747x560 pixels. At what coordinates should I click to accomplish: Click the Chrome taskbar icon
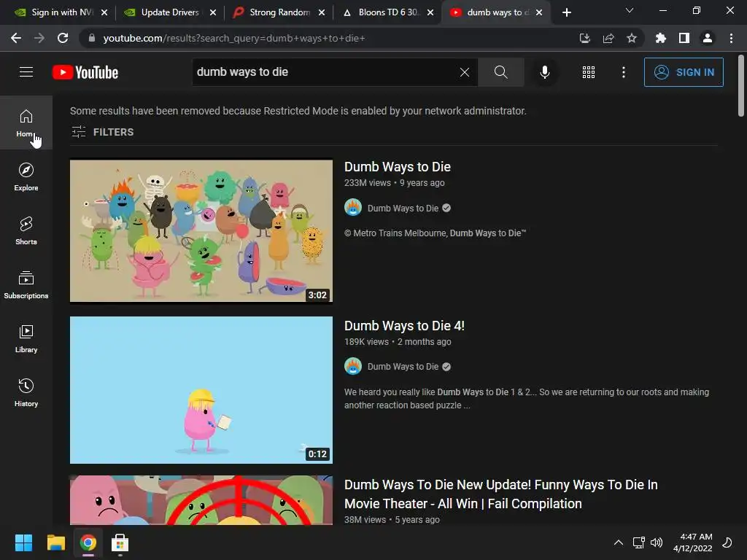[x=88, y=542]
